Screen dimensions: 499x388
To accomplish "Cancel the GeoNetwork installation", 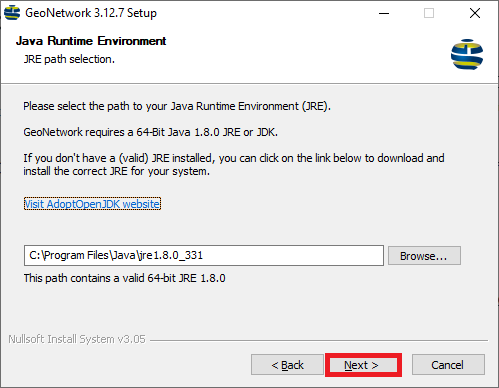I will tap(448, 365).
